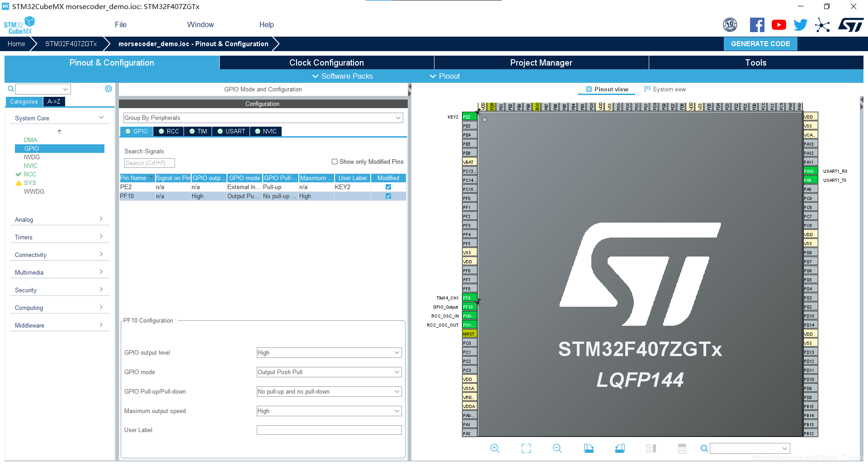Open the Software Packs menu
The height and width of the screenshot is (466, 868).
pyautogui.click(x=343, y=76)
